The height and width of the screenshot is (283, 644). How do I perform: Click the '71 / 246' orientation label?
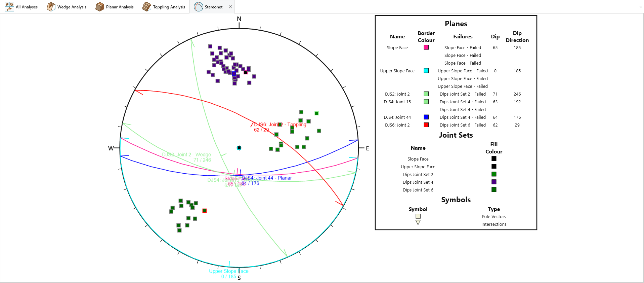[202, 160]
